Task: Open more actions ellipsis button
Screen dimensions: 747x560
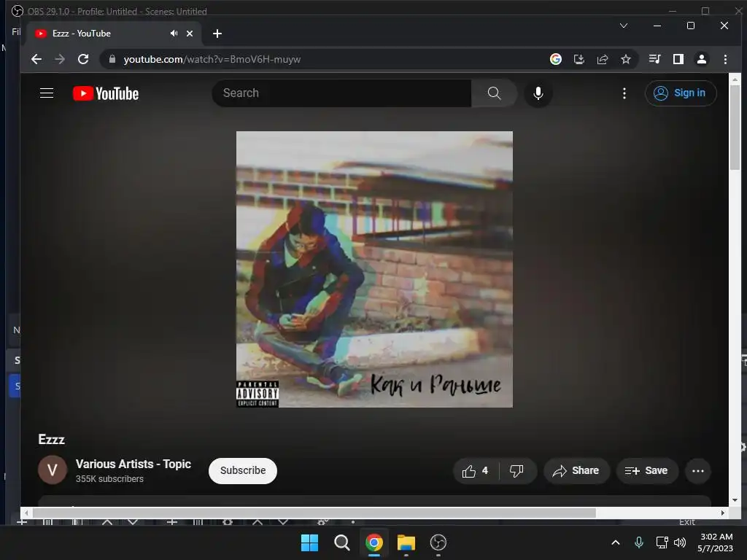Action: point(698,471)
